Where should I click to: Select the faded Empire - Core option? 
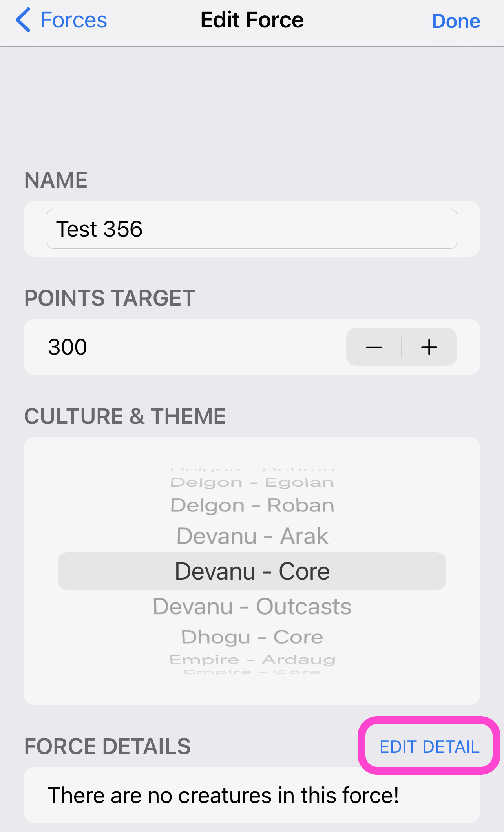252,672
